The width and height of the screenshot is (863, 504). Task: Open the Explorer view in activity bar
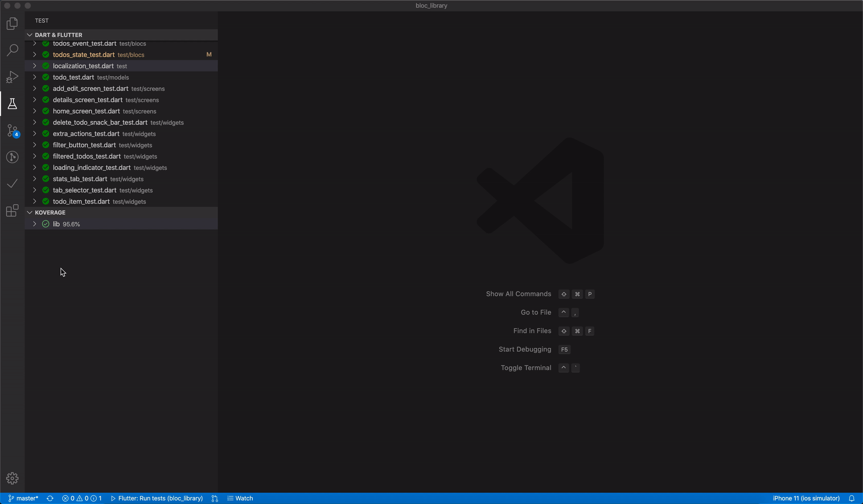pos(12,23)
